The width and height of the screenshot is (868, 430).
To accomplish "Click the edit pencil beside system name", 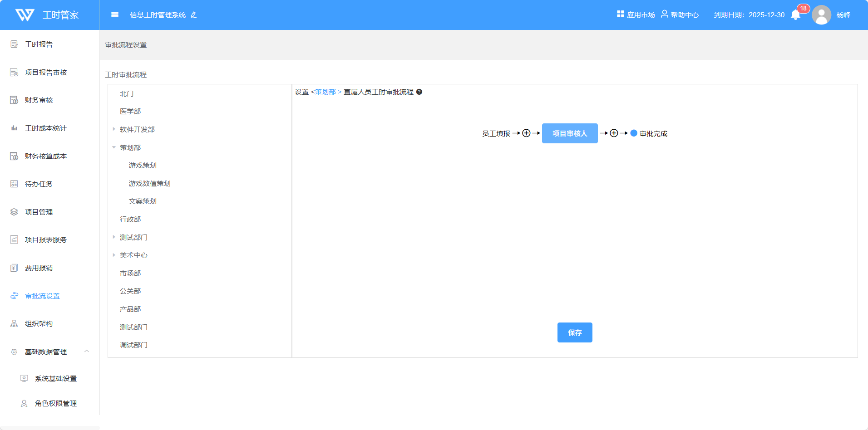I will click(x=194, y=15).
